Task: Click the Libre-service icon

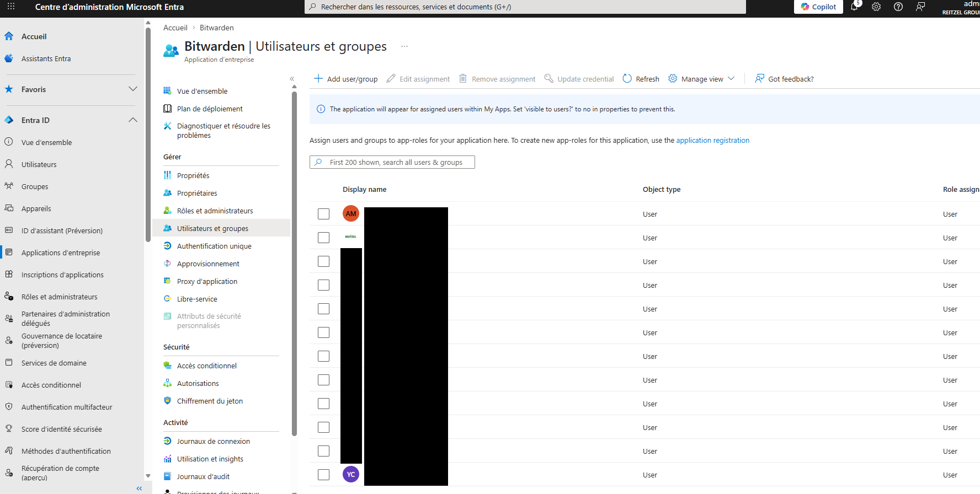Action: pyautogui.click(x=168, y=299)
